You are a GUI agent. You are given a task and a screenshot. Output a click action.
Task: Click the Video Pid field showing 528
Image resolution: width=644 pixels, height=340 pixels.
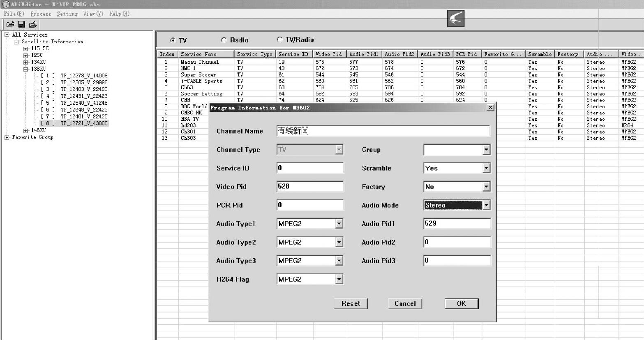310,186
